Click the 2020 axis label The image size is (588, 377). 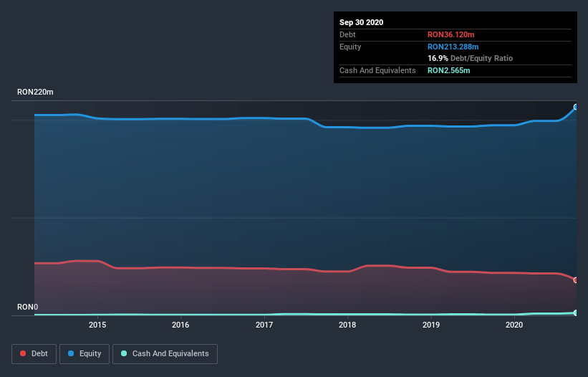pyautogui.click(x=514, y=325)
